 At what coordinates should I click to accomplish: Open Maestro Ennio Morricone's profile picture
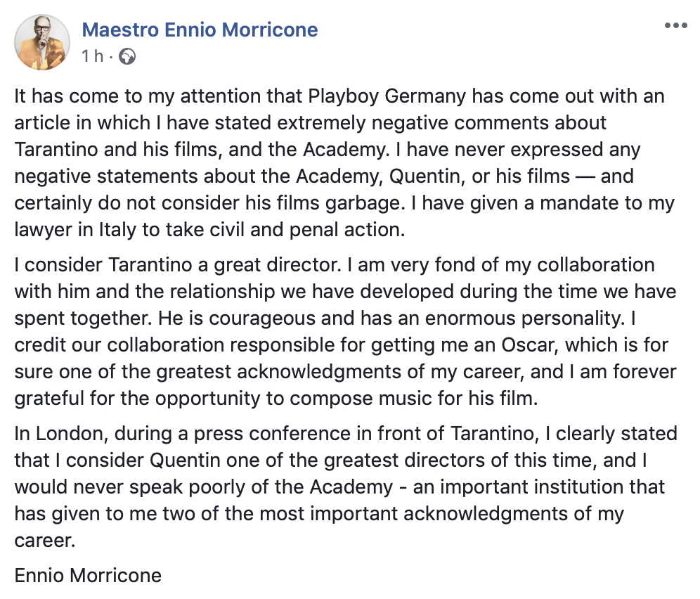coord(42,42)
